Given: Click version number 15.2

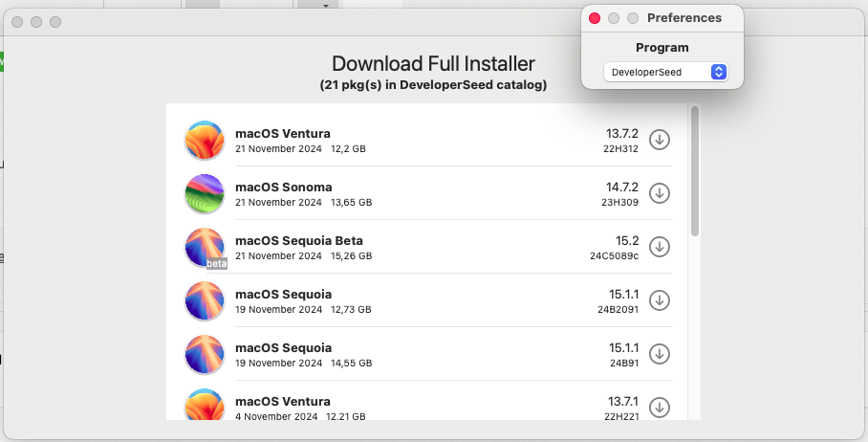Looking at the screenshot, I should click(627, 241).
